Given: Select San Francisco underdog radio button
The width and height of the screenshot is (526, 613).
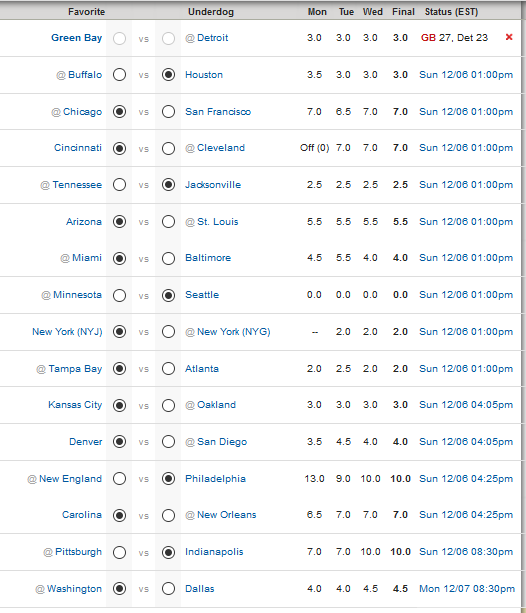Looking at the screenshot, I should pos(168,112).
